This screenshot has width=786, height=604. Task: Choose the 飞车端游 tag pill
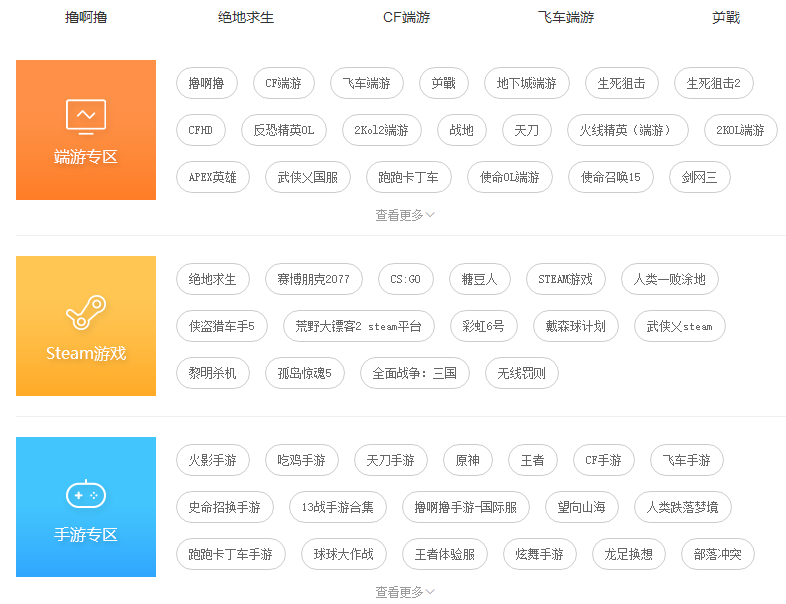point(367,83)
